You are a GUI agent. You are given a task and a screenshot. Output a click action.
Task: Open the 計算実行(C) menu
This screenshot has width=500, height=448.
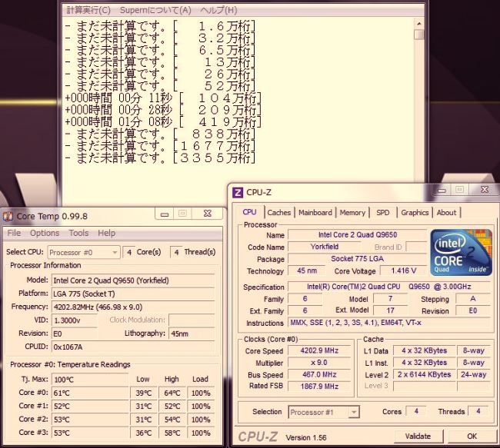click(88, 10)
